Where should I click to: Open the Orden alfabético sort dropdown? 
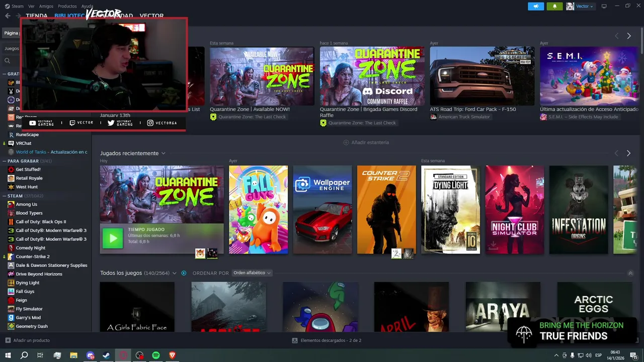[252, 273]
